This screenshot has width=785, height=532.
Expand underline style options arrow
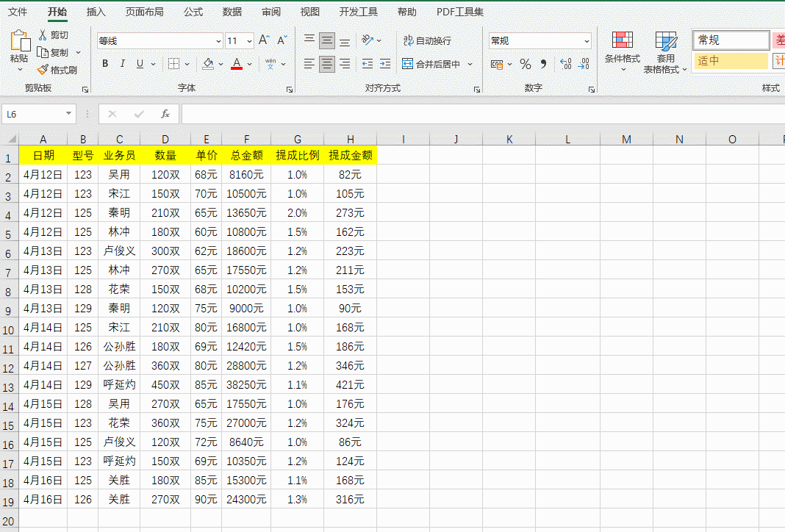(x=153, y=64)
